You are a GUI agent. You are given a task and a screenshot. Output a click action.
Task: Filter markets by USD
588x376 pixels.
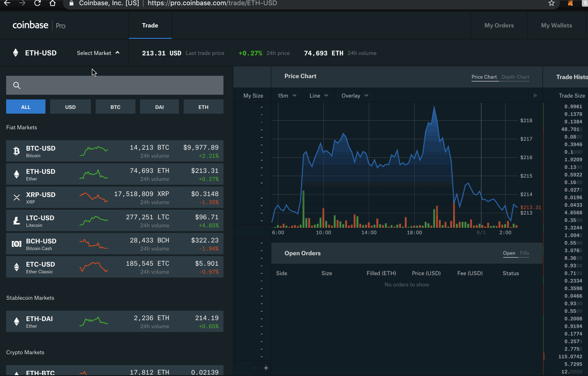(70, 107)
